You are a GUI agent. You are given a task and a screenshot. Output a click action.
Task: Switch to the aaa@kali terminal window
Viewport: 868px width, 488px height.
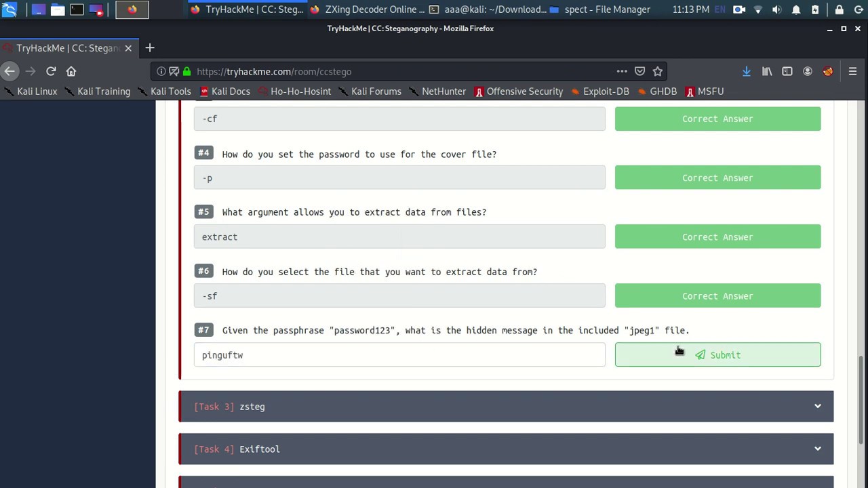click(488, 9)
